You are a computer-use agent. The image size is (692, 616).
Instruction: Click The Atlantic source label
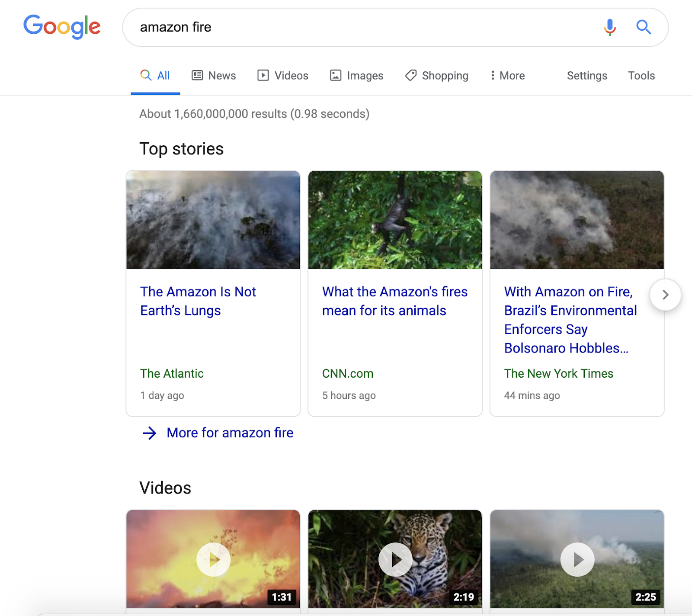tap(172, 373)
